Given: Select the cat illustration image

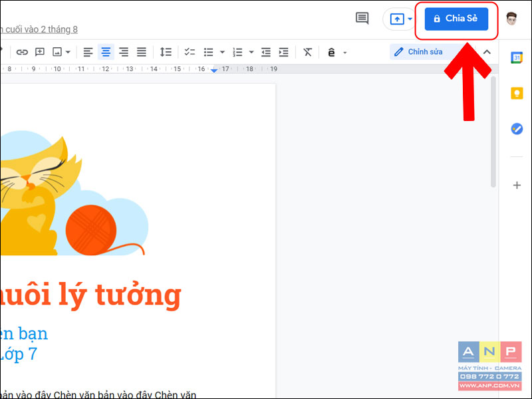Looking at the screenshot, I should [74, 193].
